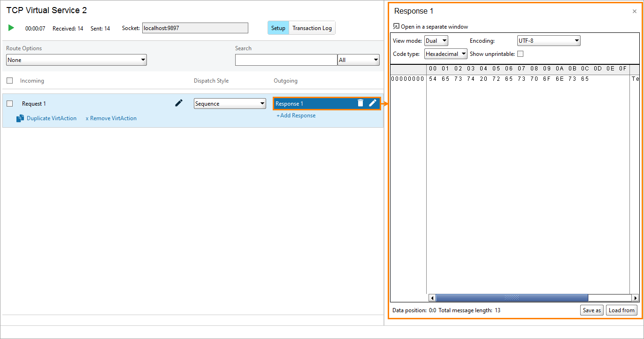Select the Request 1 row checkbox
Viewport: 644px width, 339px height.
tap(9, 103)
